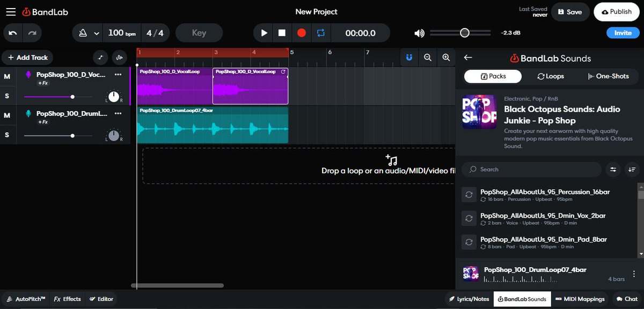Preview PopShop_AllAboutUs_95_Dmin_Pad_8bar loop icon

click(469, 242)
